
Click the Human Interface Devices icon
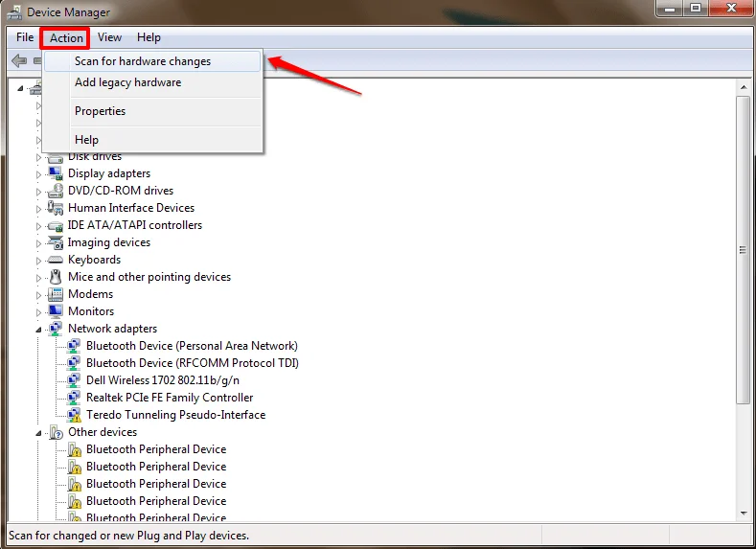(56, 208)
